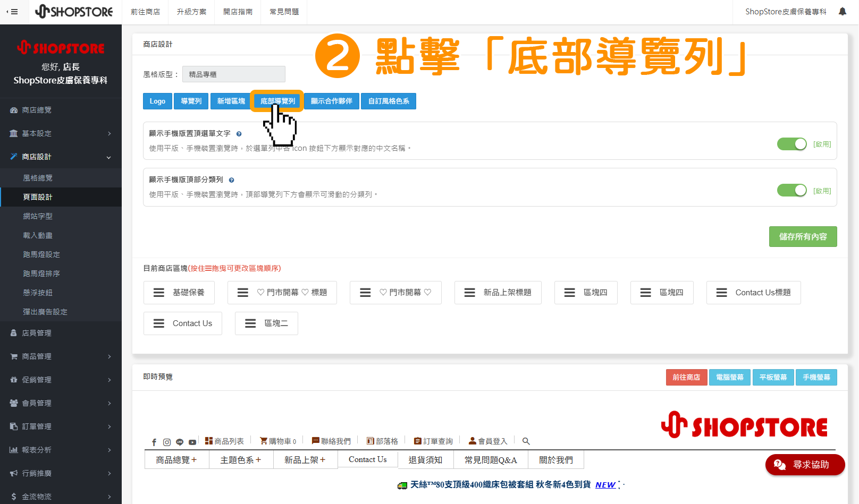Click the Instagram icon in preview

pos(167,442)
